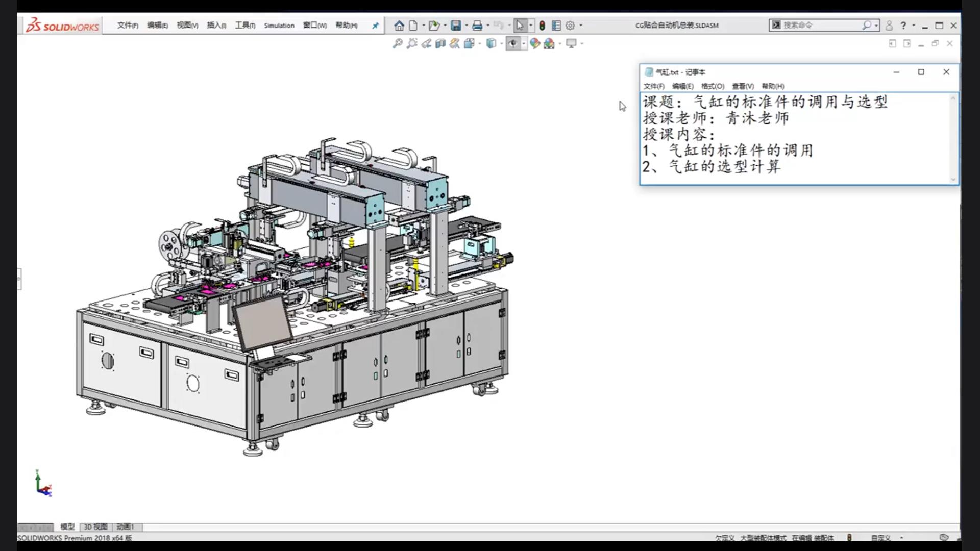This screenshot has height=551, width=980.
Task: Open the 文件(F) menu in SolidWorks
Action: point(128,26)
